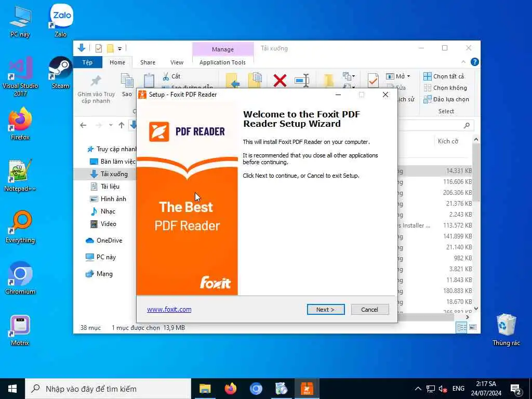Select PC này in navigation pane
Image resolution: width=532 pixels, height=399 pixels.
pos(100,257)
